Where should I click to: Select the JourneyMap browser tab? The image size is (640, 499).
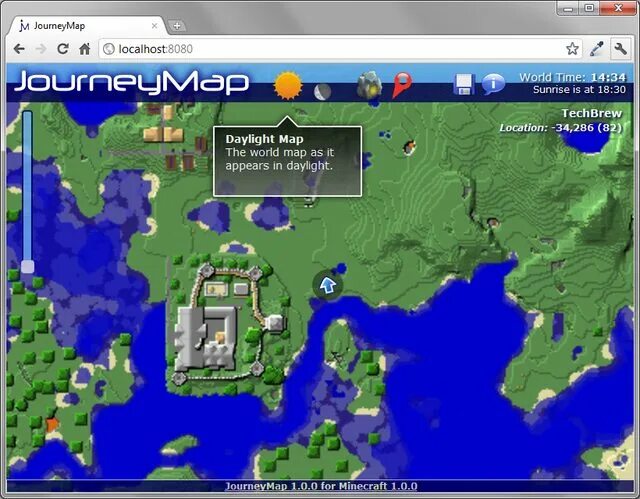point(88,26)
